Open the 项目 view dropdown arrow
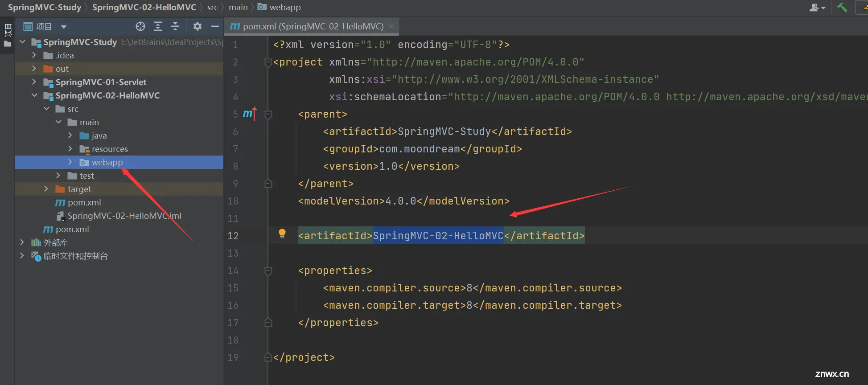Viewport: 868px width, 385px height. click(x=64, y=27)
